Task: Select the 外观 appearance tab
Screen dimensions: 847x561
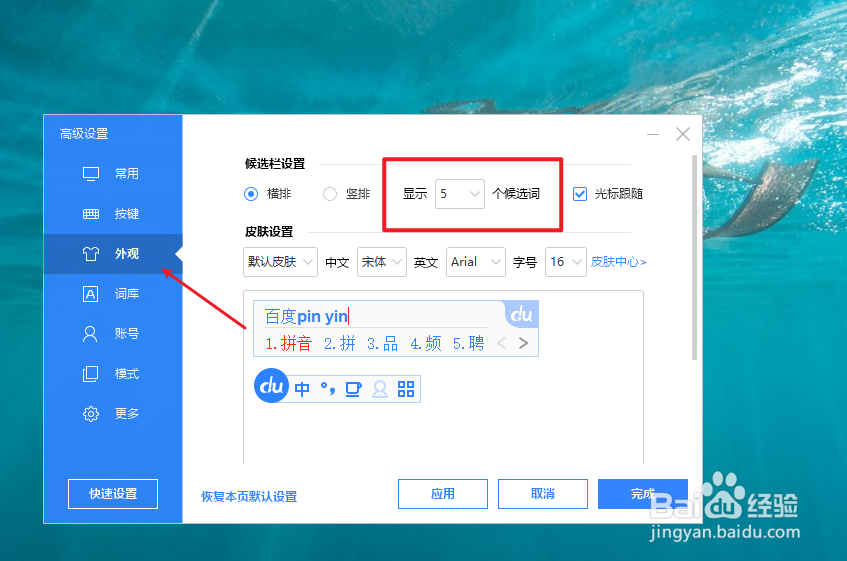Action: pos(113,254)
